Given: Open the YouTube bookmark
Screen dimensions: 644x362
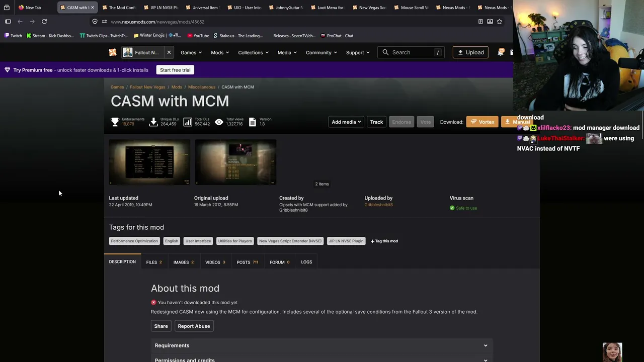Looking at the screenshot, I should (x=198, y=36).
